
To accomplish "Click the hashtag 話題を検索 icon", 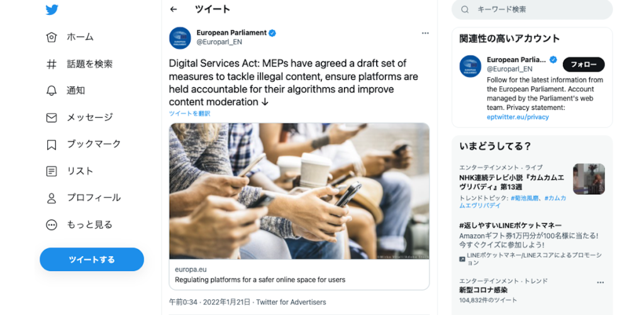I will click(52, 64).
